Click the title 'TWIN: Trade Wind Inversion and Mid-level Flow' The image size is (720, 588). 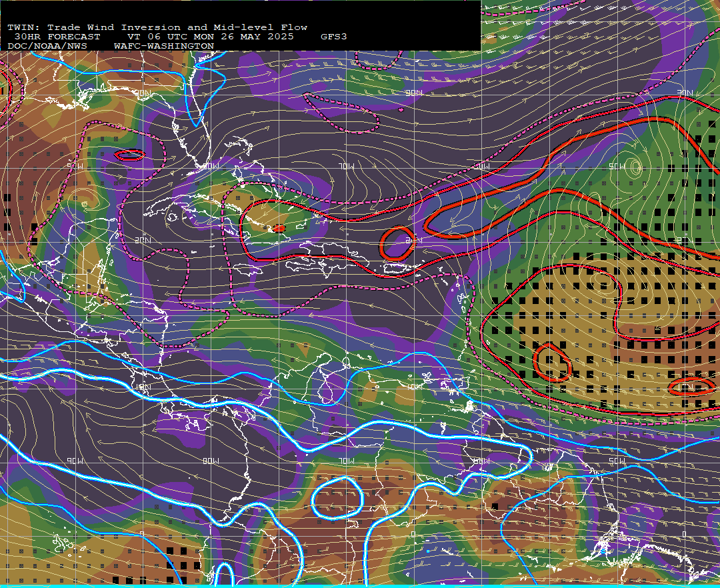coord(157,27)
